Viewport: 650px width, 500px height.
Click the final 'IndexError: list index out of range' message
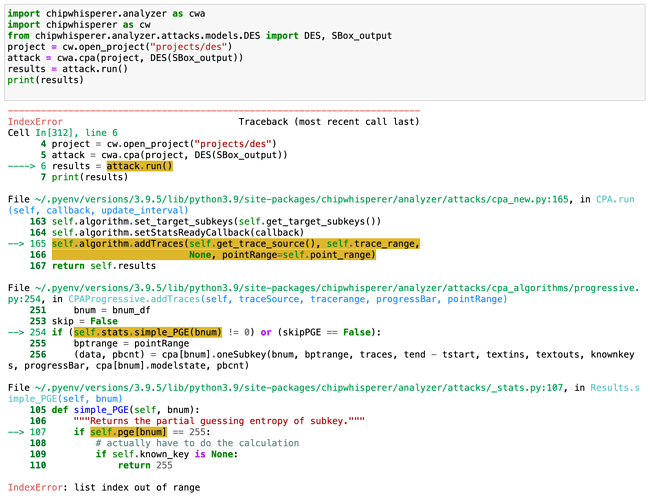click(104, 488)
